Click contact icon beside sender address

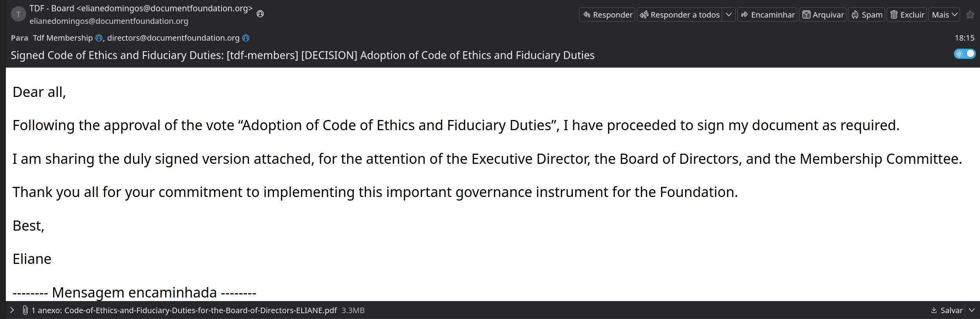pos(260,14)
